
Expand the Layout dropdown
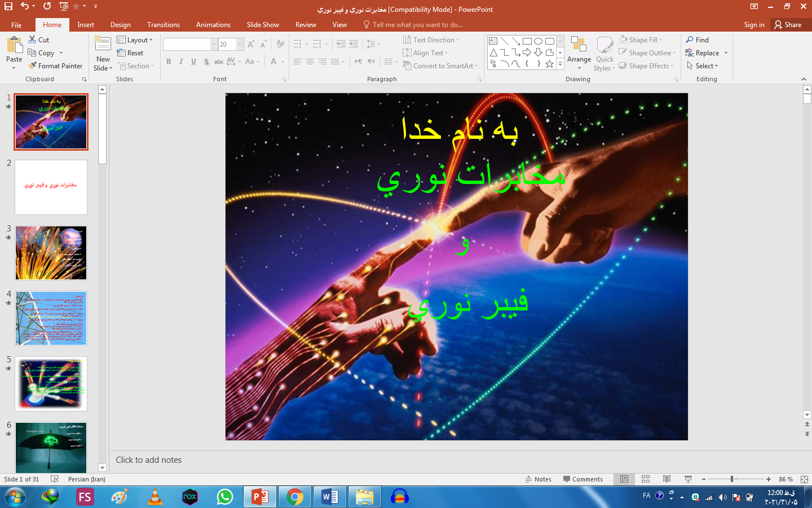135,40
